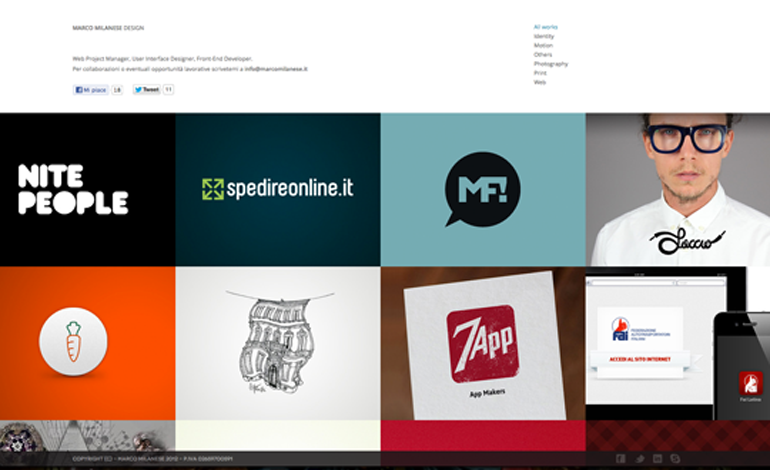Screen dimensions: 770x470
Task: Open the LinkedIn icon in the footer
Action: [658, 459]
